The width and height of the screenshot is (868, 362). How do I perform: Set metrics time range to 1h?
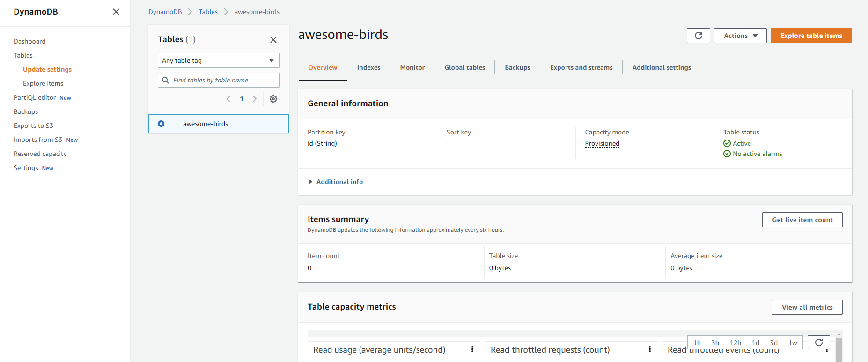coord(697,343)
